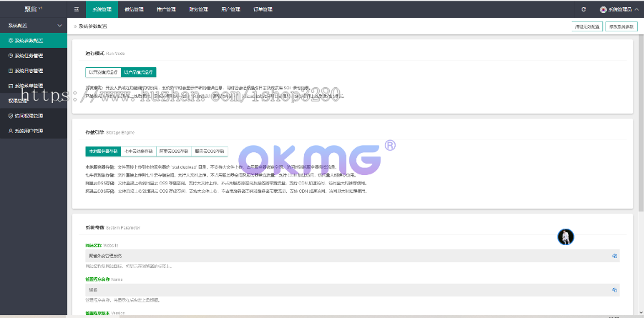Screen dimensions: 644x318
Task: Choose 七牛云对象存储 storage engine
Action: pyautogui.click(x=139, y=151)
